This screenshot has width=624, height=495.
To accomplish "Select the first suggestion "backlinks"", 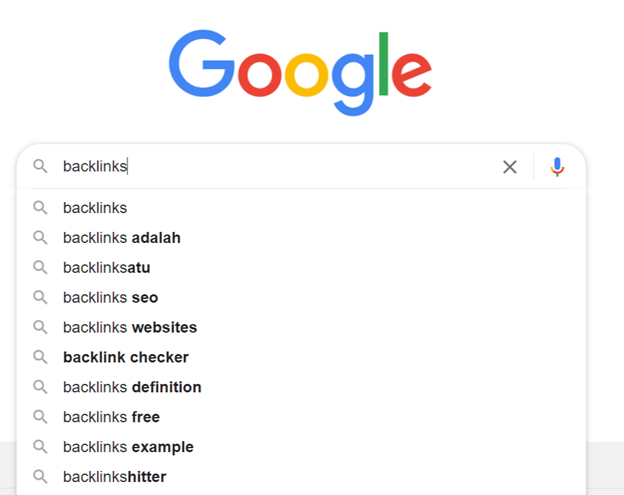I will 301,208.
